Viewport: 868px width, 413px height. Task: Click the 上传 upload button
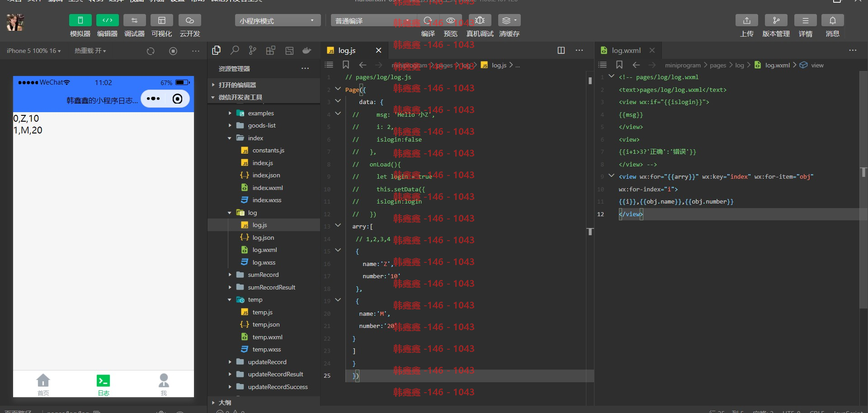(x=746, y=20)
